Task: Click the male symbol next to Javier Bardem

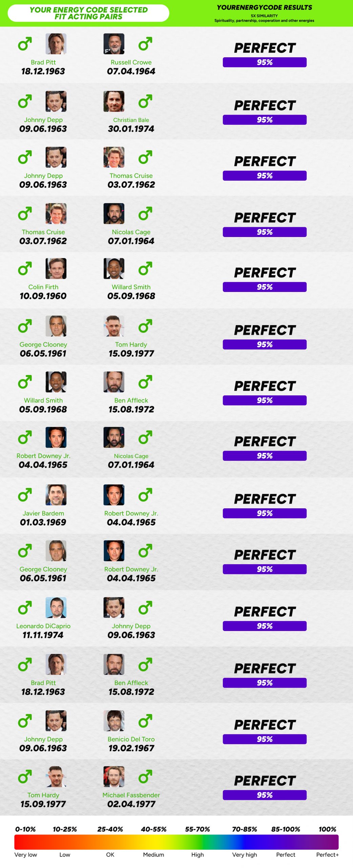Action: click(x=25, y=495)
